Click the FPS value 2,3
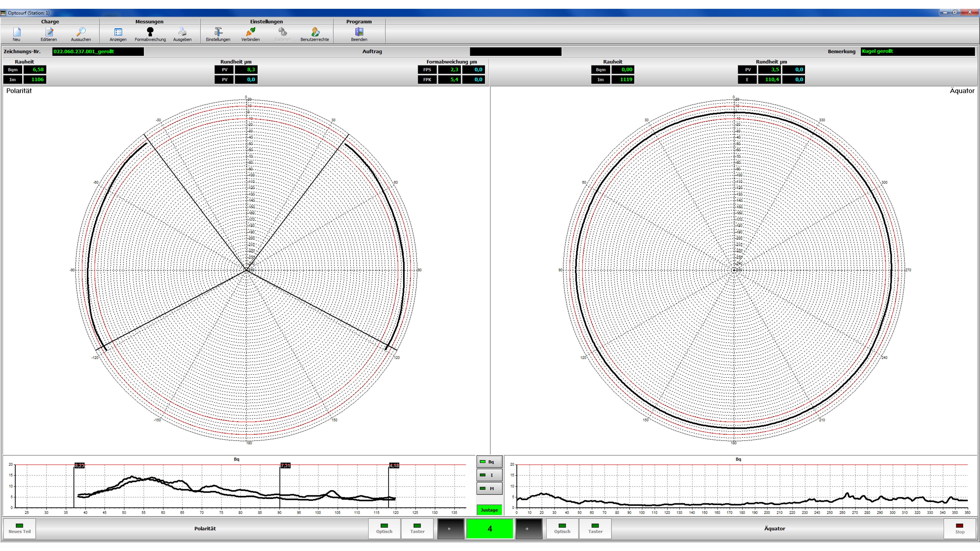 coord(449,70)
